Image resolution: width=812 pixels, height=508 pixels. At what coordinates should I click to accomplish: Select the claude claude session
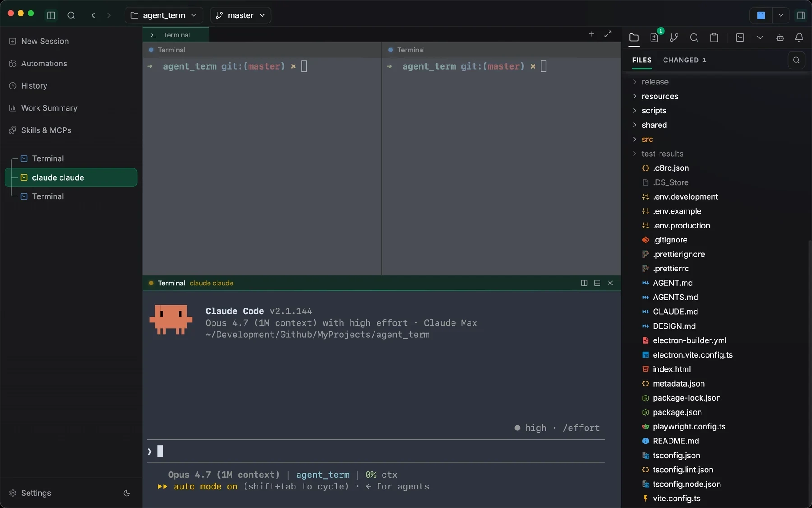tap(71, 177)
